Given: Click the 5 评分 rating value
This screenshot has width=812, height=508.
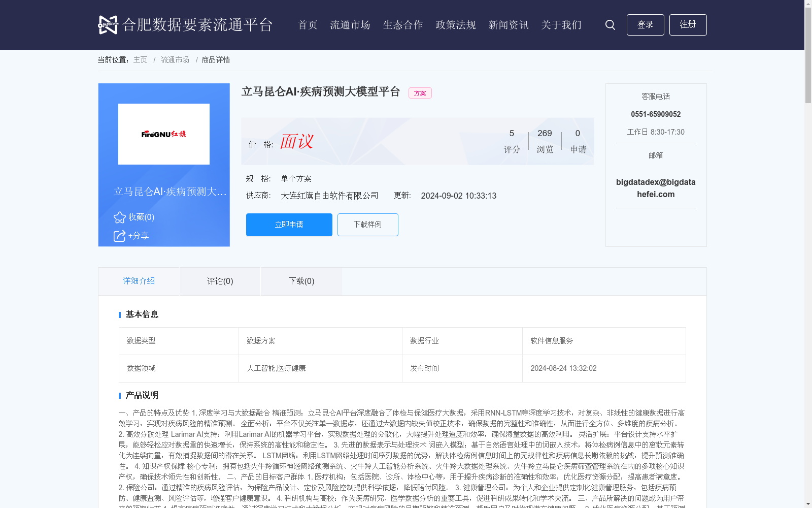Looking at the screenshot, I should click(512, 141).
